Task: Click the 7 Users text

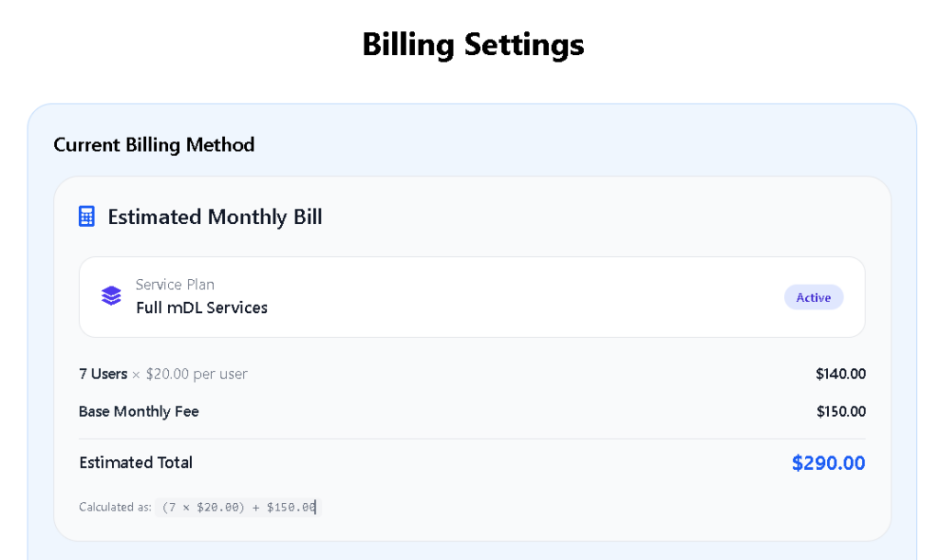Action: (x=103, y=375)
